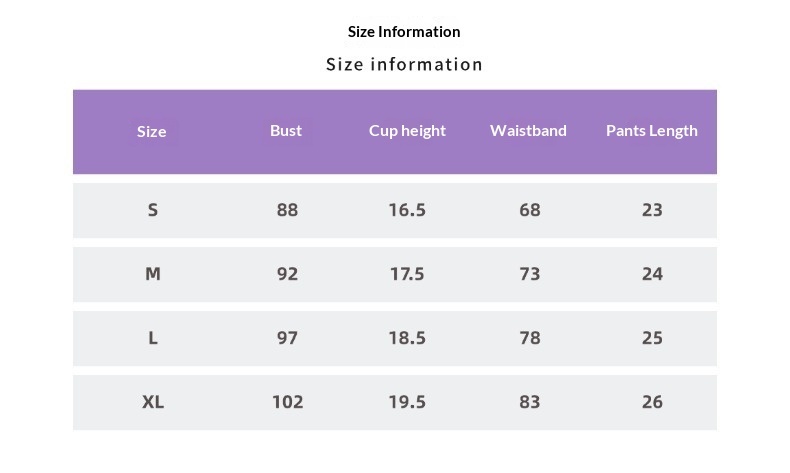790x473 pixels.
Task: Click bust value 102 for size XL
Action: tap(287, 402)
